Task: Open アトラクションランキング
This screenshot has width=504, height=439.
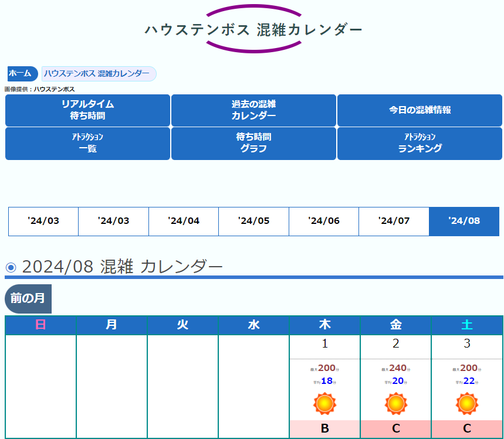Action: point(420,144)
